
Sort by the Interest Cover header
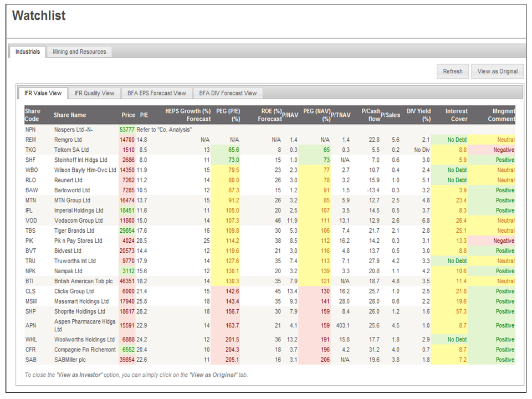[x=456, y=115]
